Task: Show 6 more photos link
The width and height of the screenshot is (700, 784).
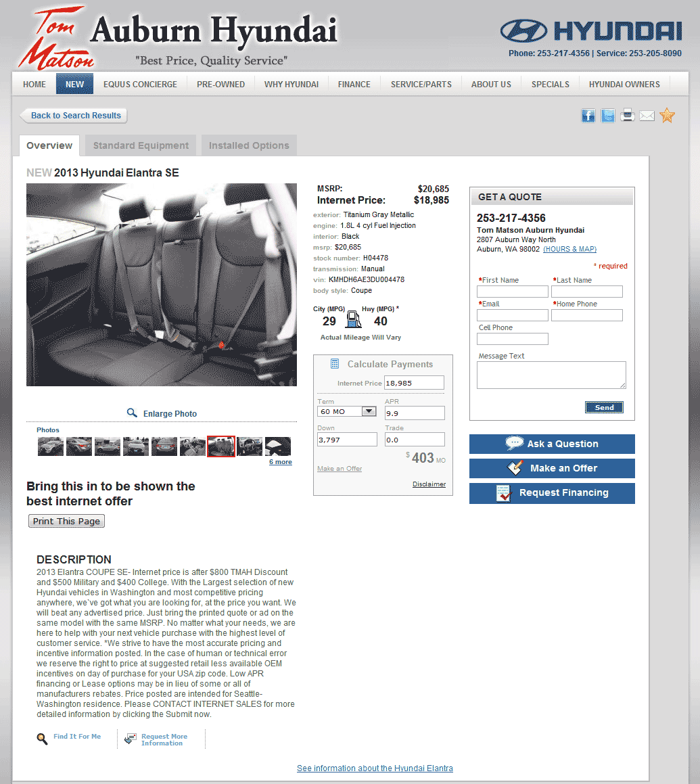Action: 281,462
